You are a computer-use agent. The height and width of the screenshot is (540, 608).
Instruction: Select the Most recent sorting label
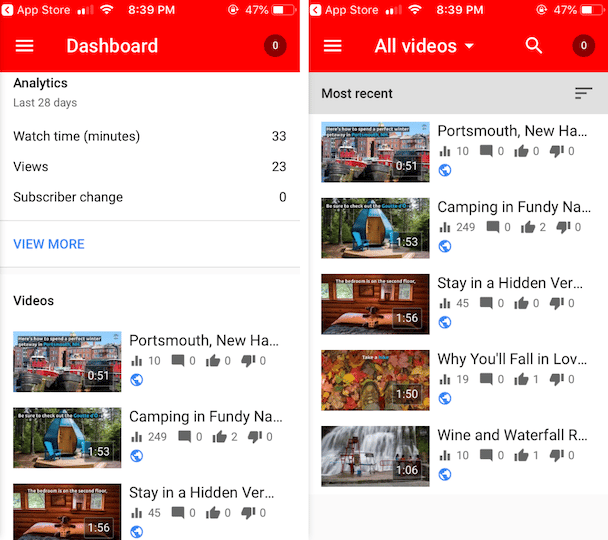[x=357, y=93]
